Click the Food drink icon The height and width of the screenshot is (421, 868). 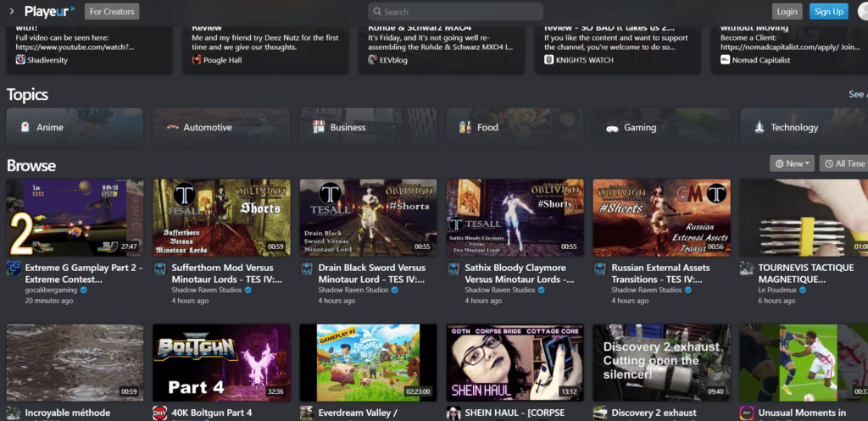pyautogui.click(x=465, y=127)
